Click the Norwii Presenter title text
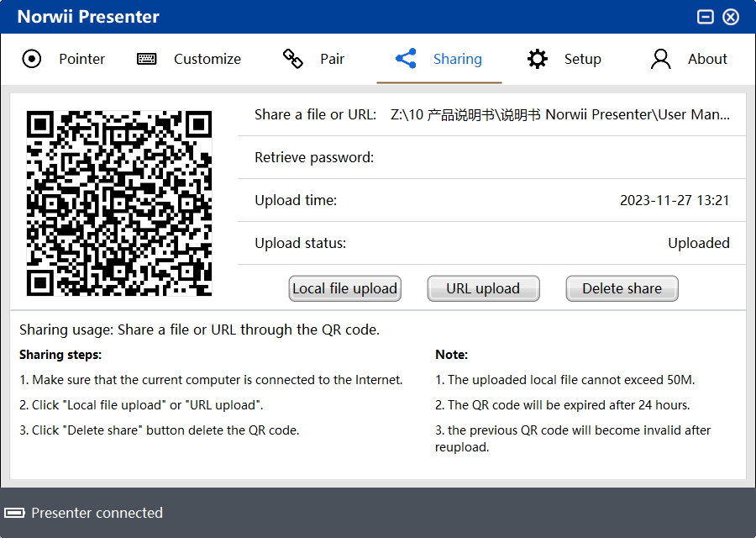The image size is (756, 538). pyautogui.click(x=88, y=17)
